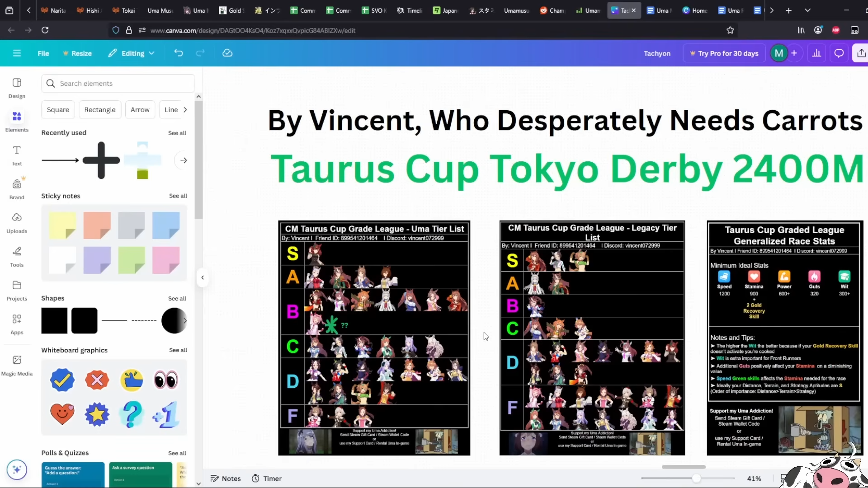
Task: Open the Brand panel
Action: coord(17,189)
